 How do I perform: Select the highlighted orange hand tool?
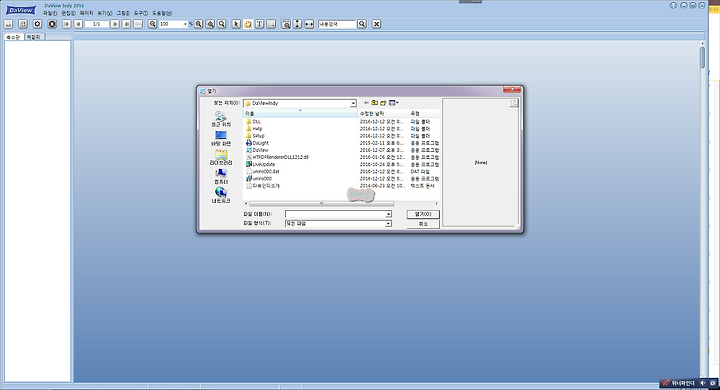tap(248, 24)
